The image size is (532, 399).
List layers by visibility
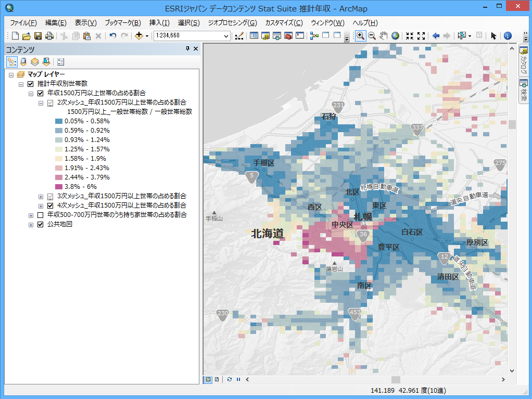tap(34, 62)
